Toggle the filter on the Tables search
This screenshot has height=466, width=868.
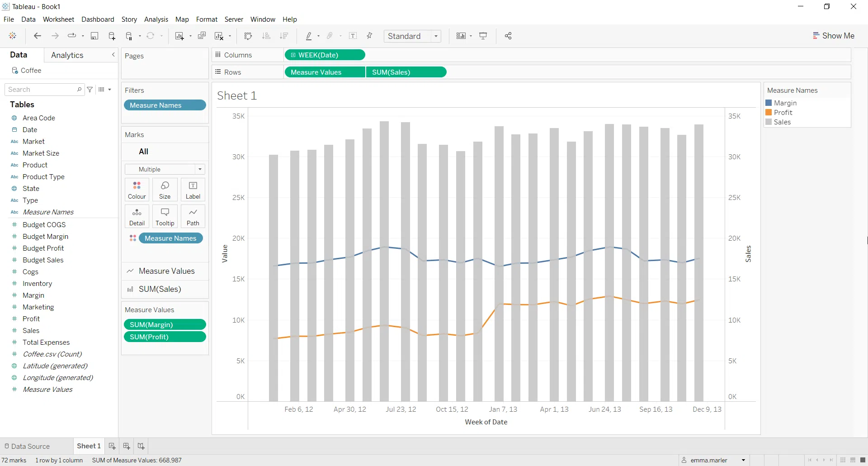point(90,89)
